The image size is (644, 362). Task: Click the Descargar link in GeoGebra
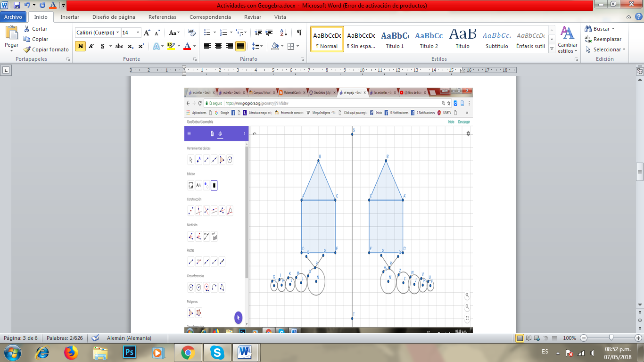pos(464,122)
